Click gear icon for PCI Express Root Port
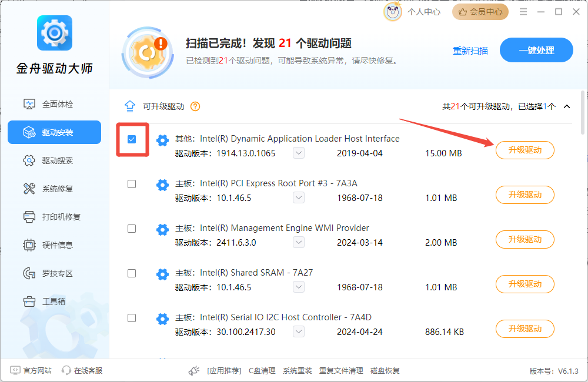588x382 pixels. pos(162,185)
